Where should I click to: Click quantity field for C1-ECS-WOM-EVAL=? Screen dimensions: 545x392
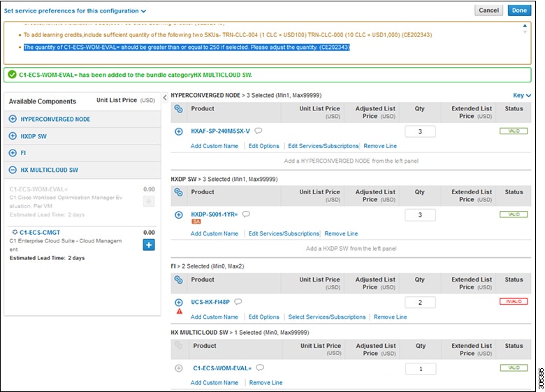tap(420, 368)
